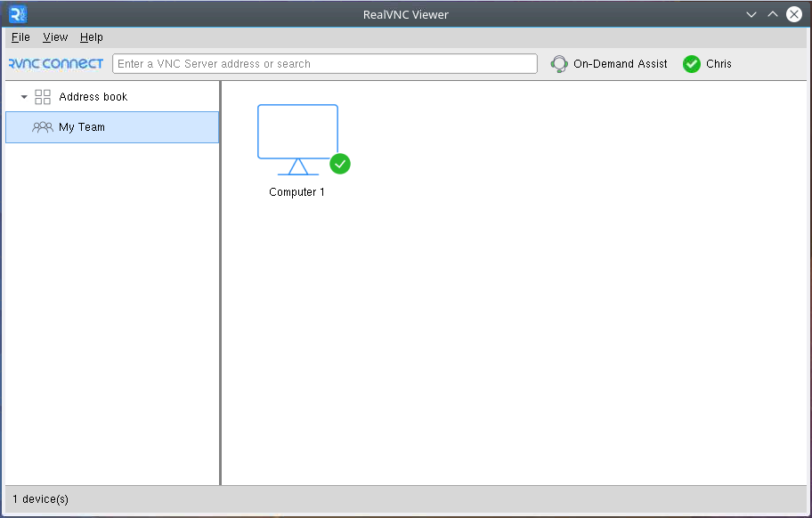Maximize the RealVNC Viewer window

click(x=773, y=14)
